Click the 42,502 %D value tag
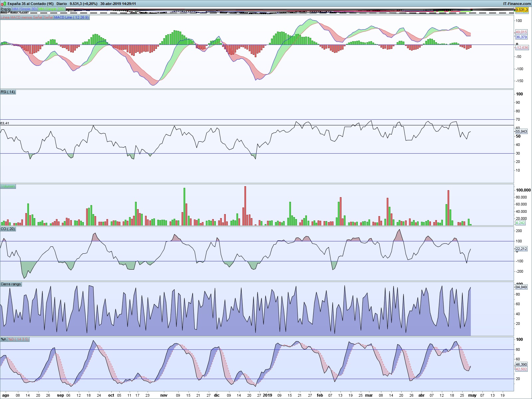The image size is (532, 399). click(x=521, y=369)
